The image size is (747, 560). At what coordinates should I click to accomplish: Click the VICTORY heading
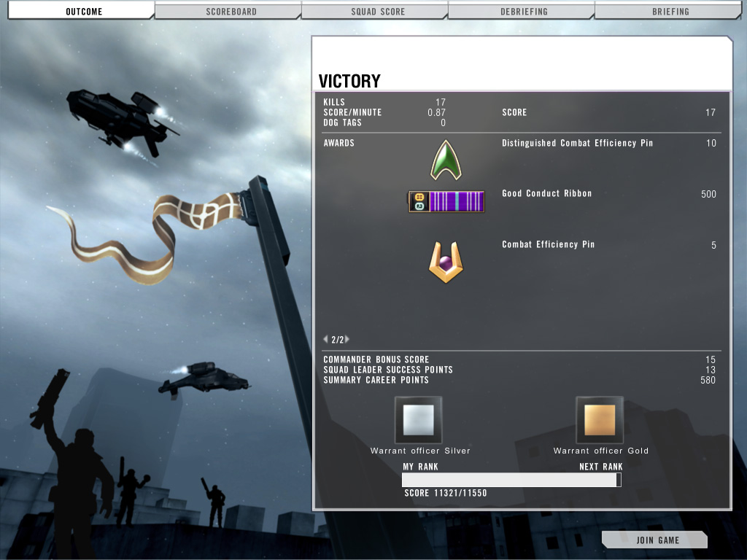[349, 81]
